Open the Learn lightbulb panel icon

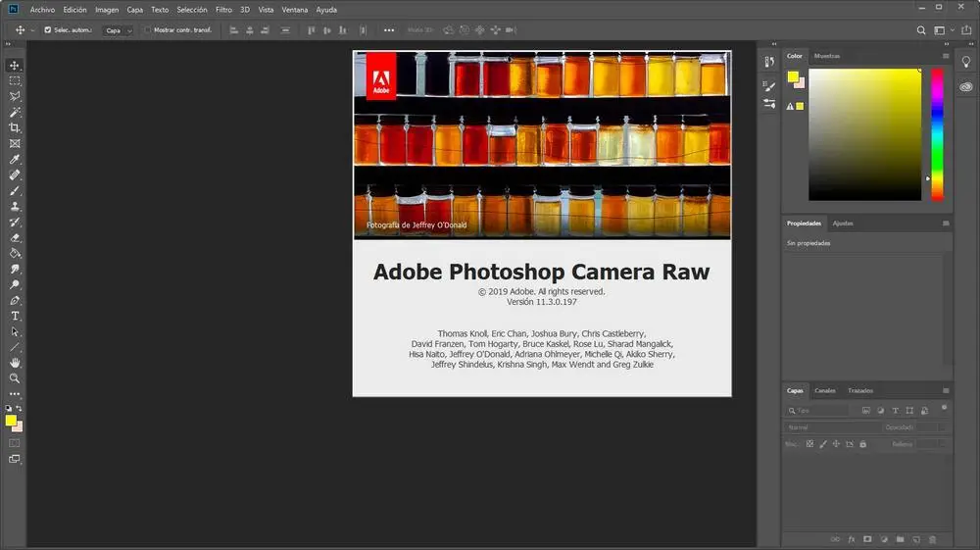click(966, 61)
